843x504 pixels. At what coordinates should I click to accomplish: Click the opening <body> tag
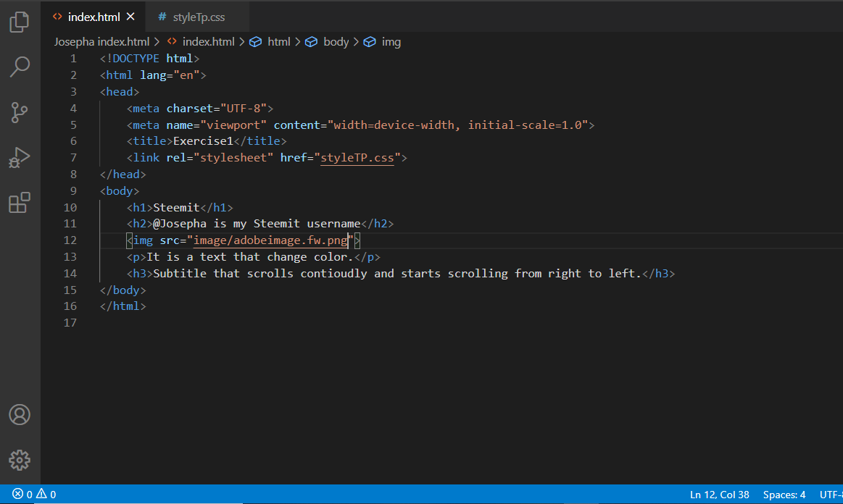[120, 190]
